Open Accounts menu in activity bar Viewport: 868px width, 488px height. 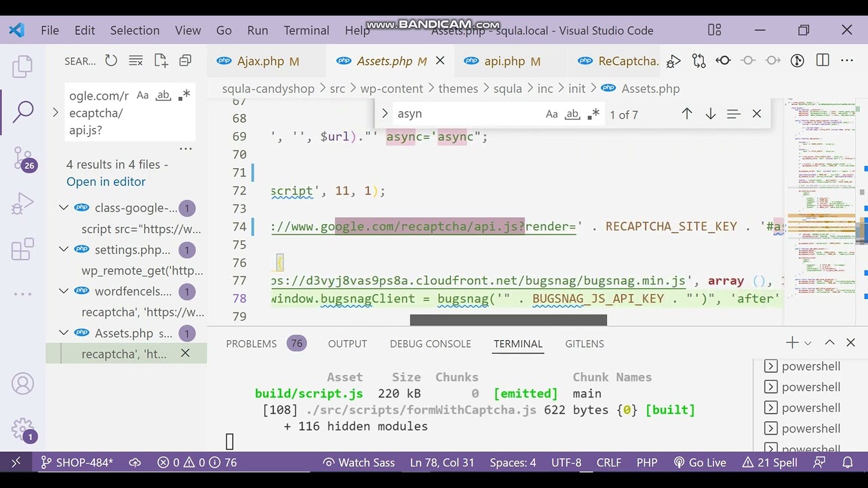22,384
